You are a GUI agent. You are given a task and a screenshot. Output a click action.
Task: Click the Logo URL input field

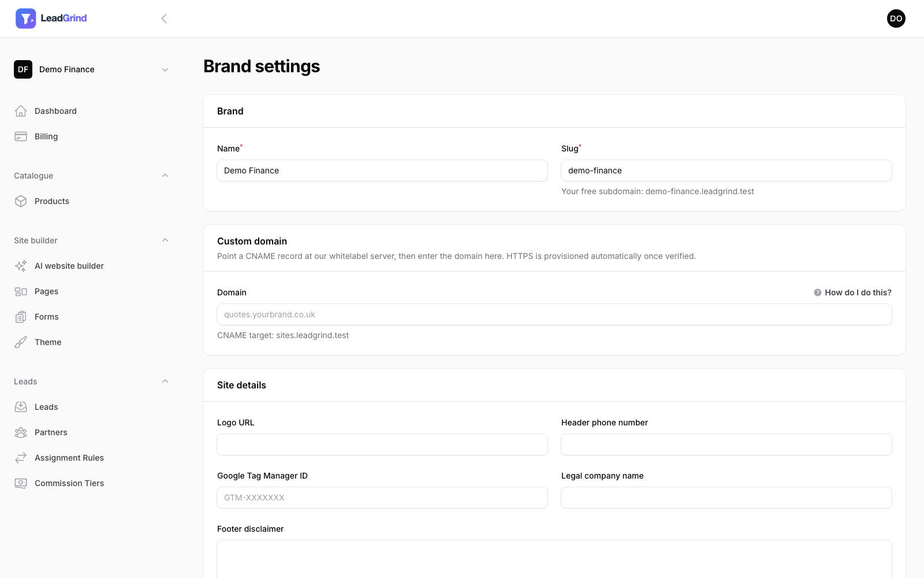(382, 444)
